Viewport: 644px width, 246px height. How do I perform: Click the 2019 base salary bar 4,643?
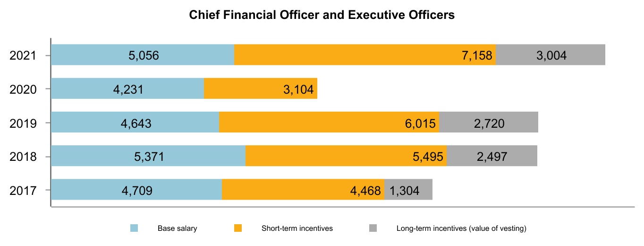tap(136, 123)
